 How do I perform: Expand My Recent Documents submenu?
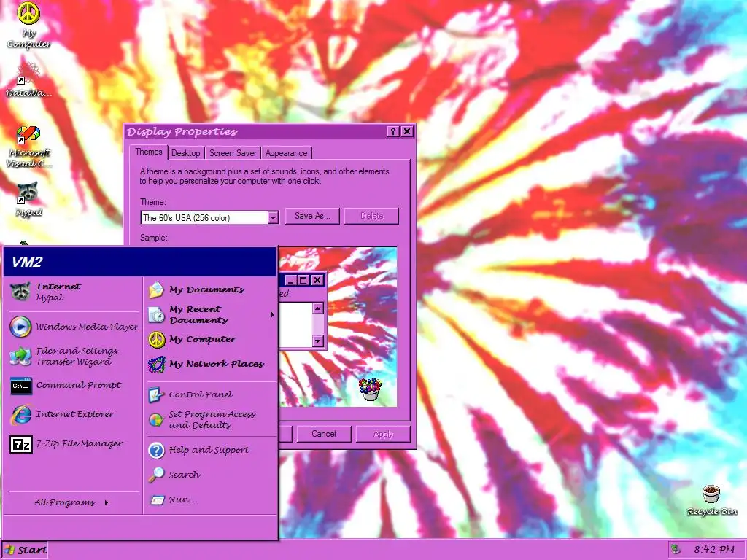pyautogui.click(x=209, y=315)
